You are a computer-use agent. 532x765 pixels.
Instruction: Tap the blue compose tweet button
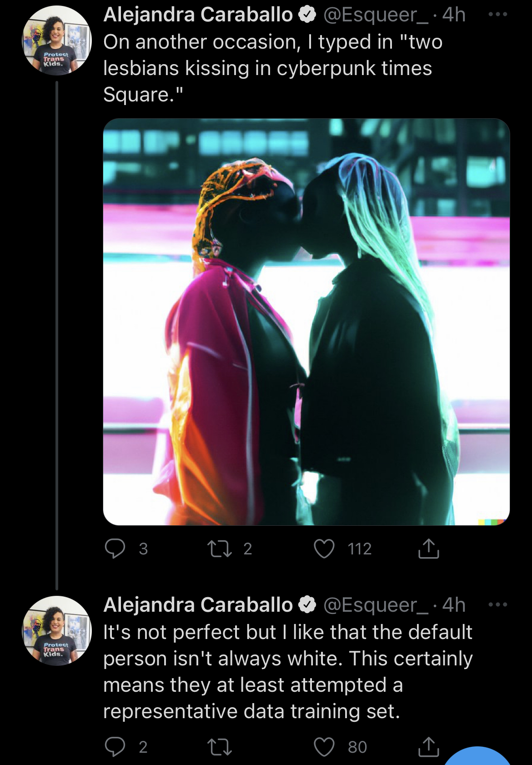pos(477,756)
